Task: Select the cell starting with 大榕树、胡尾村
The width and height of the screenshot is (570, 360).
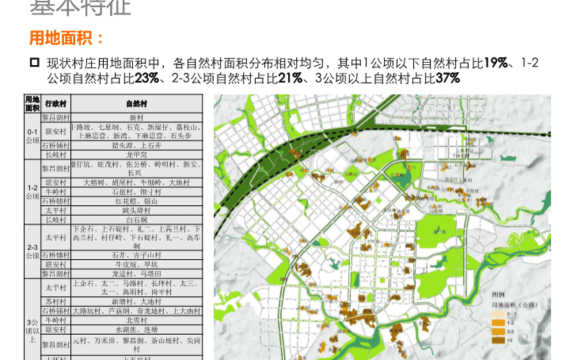Action: (x=137, y=182)
